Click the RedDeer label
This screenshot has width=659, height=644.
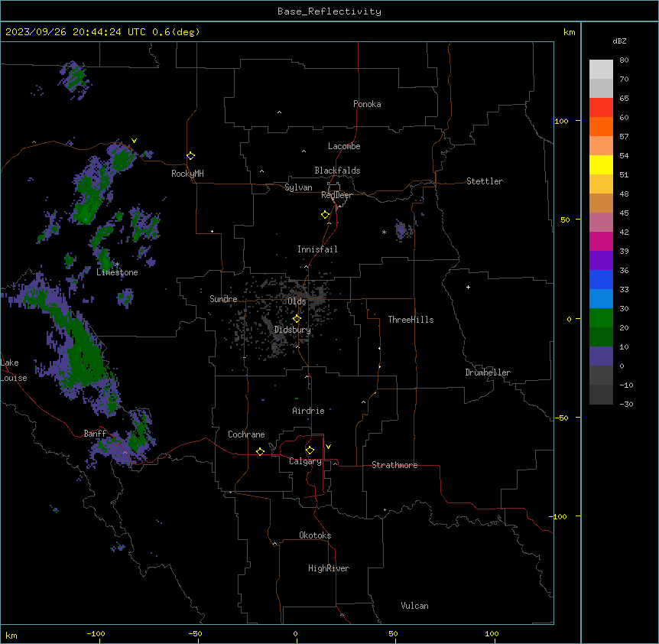point(336,195)
